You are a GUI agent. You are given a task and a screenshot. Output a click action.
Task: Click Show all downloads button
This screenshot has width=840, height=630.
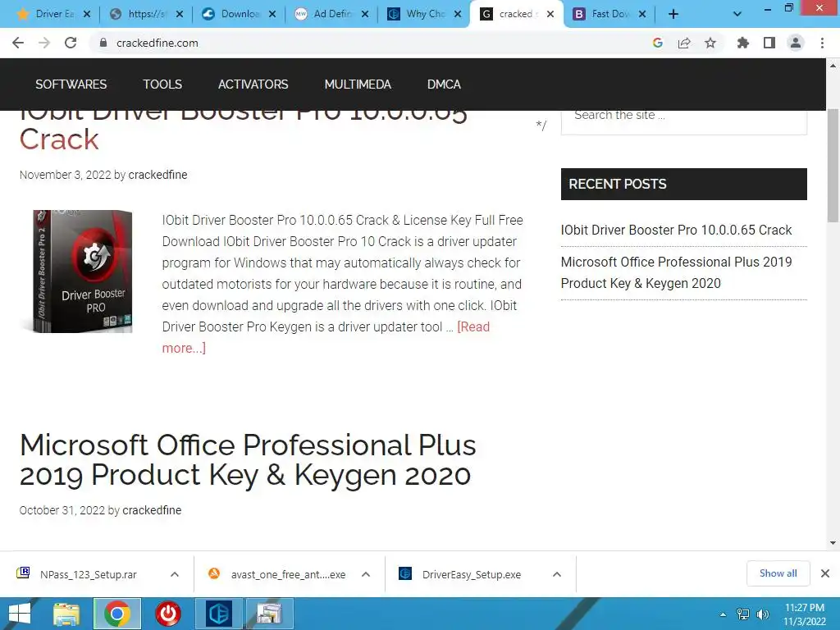pos(778,573)
